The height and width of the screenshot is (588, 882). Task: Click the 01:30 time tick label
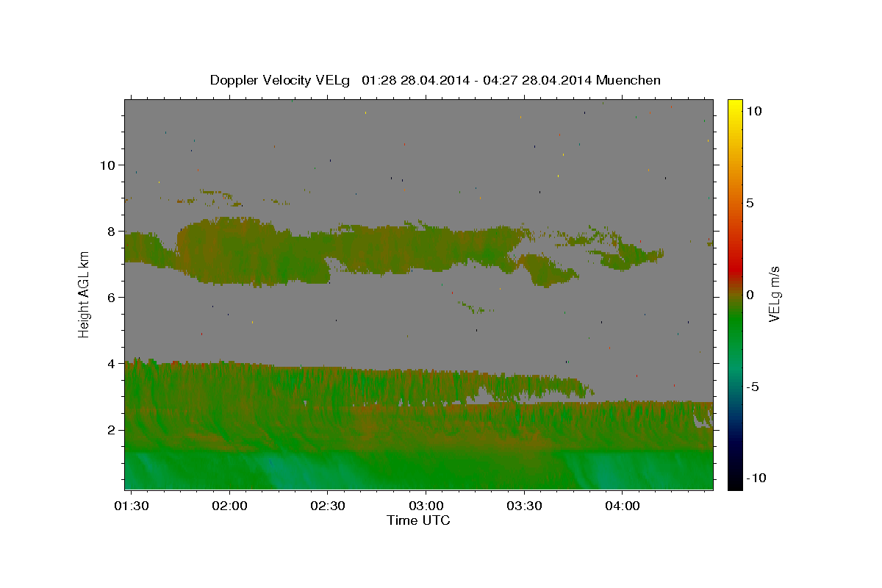[131, 506]
